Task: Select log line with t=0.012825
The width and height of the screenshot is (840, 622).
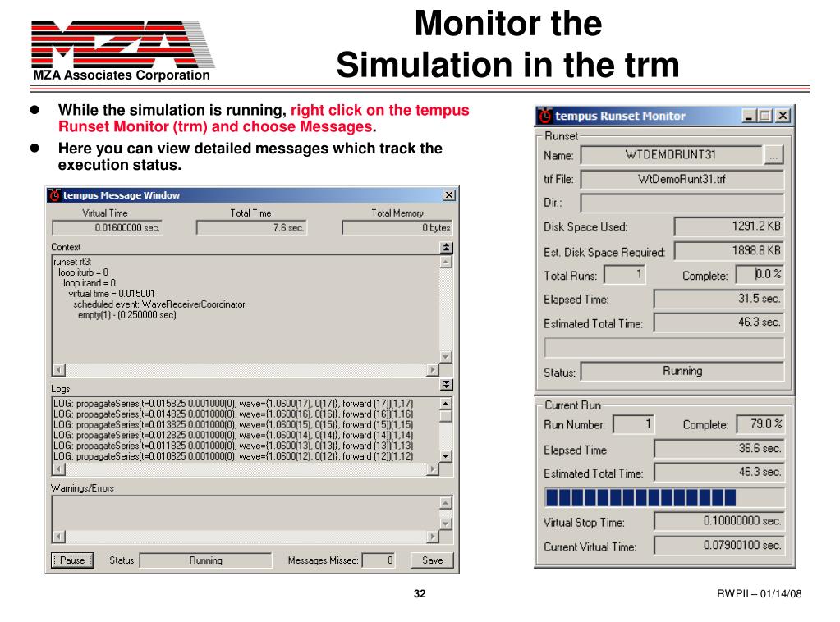Action: point(233,435)
